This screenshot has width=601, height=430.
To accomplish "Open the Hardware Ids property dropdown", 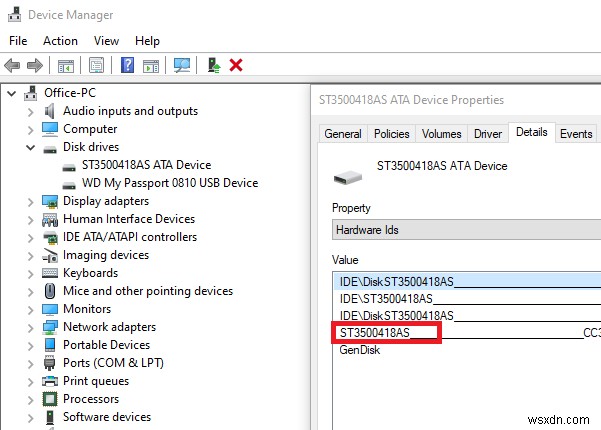I will (466, 230).
